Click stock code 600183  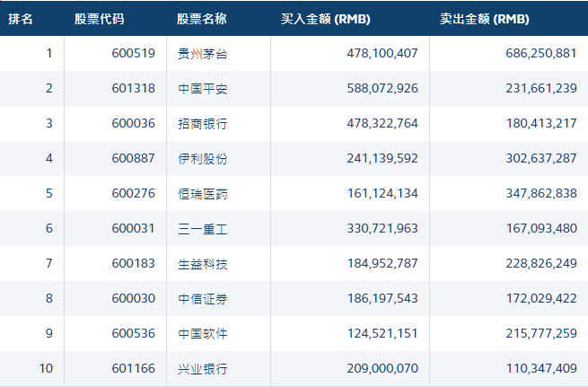pyautogui.click(x=134, y=263)
